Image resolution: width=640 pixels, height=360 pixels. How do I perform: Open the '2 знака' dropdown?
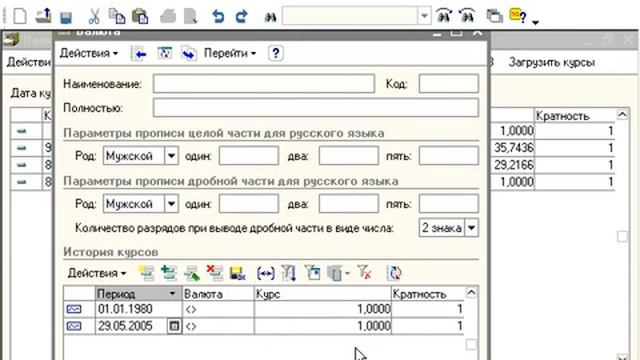[471, 228]
